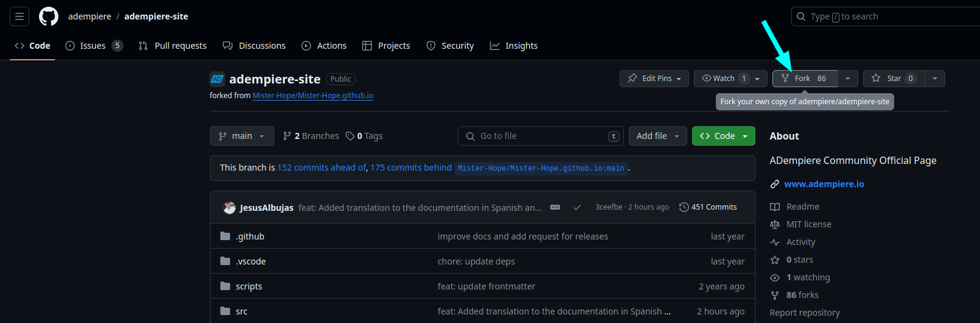The image size is (980, 323).
Task: Click the link icon beside www.adempiere.io
Action: tap(775, 184)
